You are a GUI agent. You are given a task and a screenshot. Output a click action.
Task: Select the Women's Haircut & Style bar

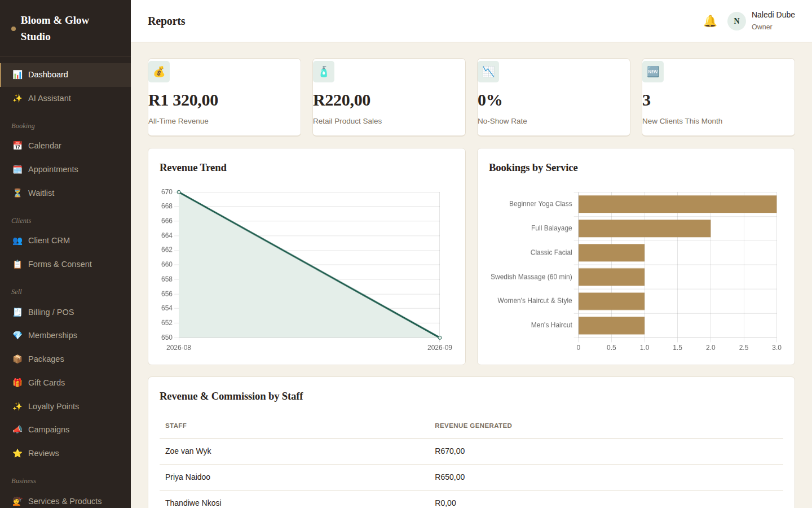pyautogui.click(x=611, y=301)
